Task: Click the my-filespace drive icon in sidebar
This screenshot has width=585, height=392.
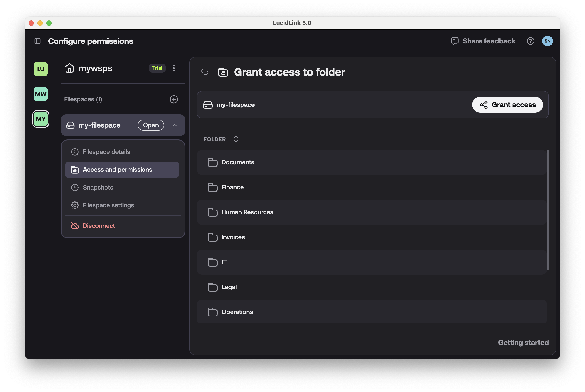Action: click(70, 125)
